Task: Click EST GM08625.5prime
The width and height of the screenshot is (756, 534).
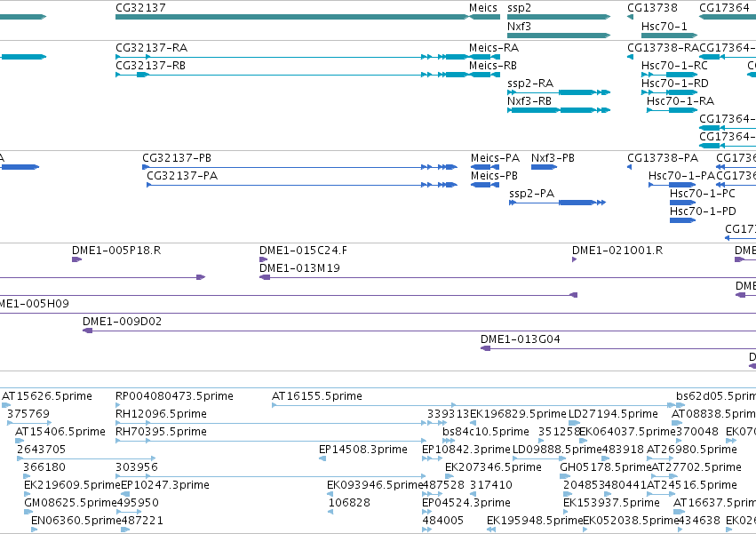Action: (29, 512)
